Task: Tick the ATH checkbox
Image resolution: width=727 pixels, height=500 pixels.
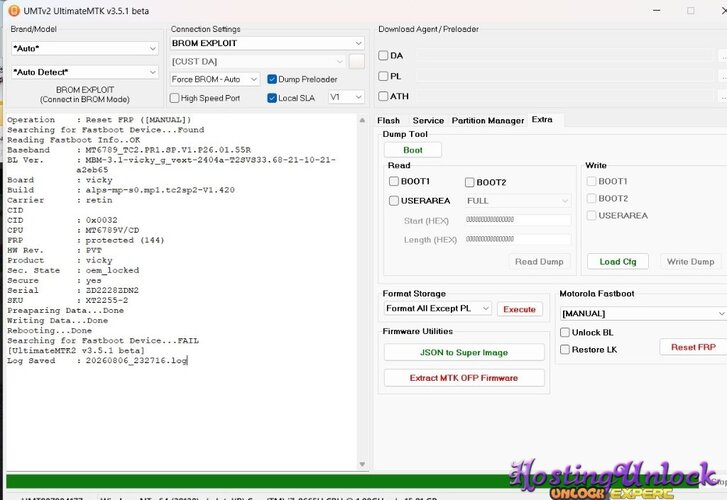Action: [383, 96]
